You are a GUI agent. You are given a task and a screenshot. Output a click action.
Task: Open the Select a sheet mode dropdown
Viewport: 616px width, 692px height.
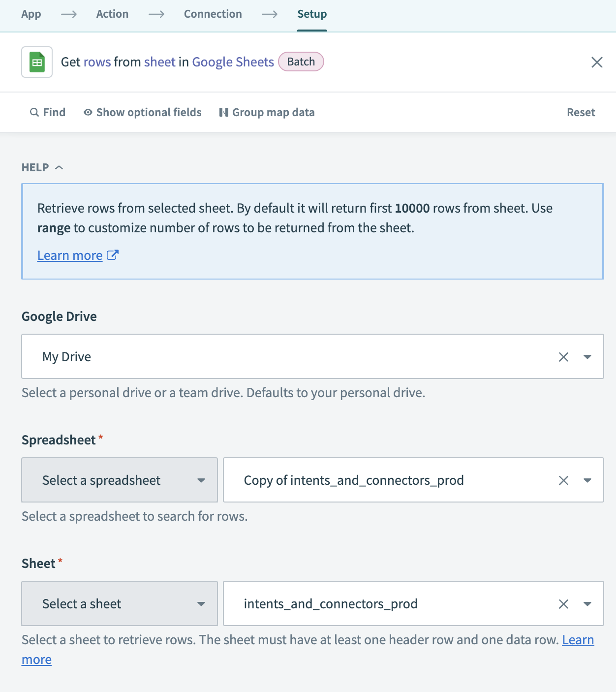[x=120, y=604]
